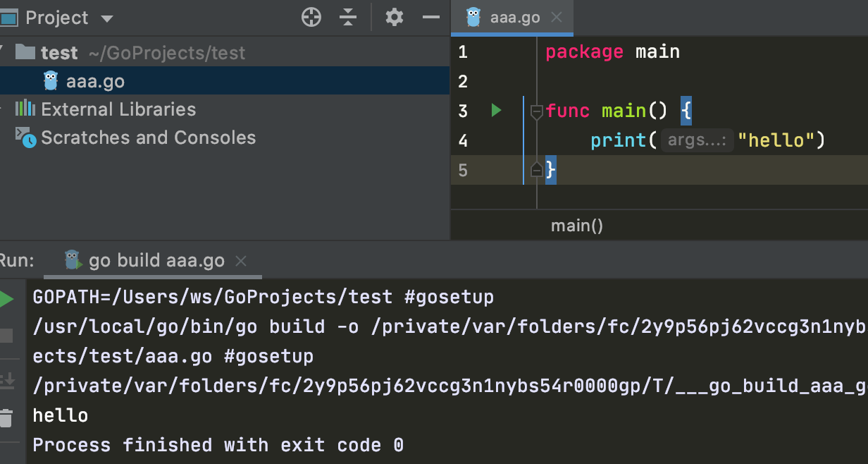
Task: Open the Project view dropdown arrow
Action: click(107, 18)
